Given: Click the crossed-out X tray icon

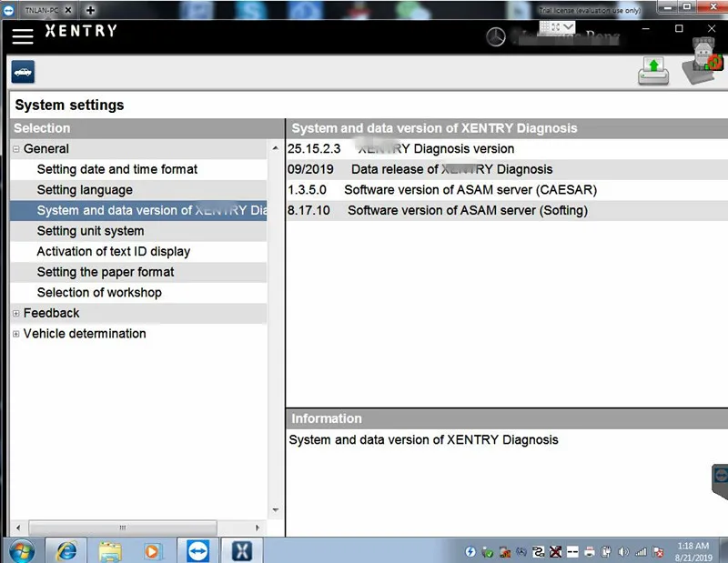Looking at the screenshot, I should click(555, 551).
